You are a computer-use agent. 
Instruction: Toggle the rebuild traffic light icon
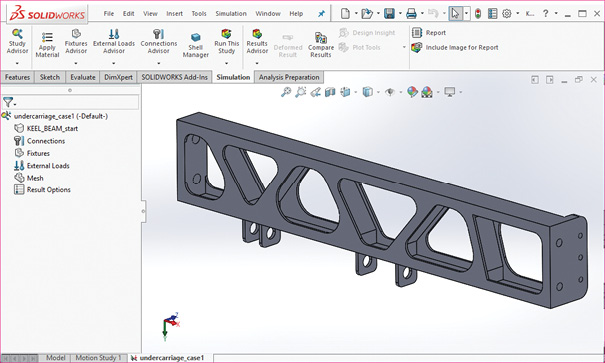click(x=478, y=14)
